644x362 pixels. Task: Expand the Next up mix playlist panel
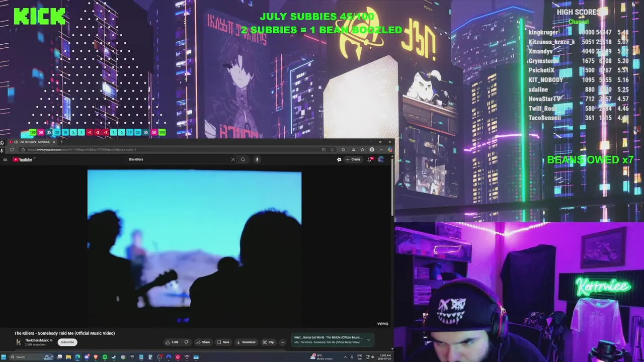369,340
